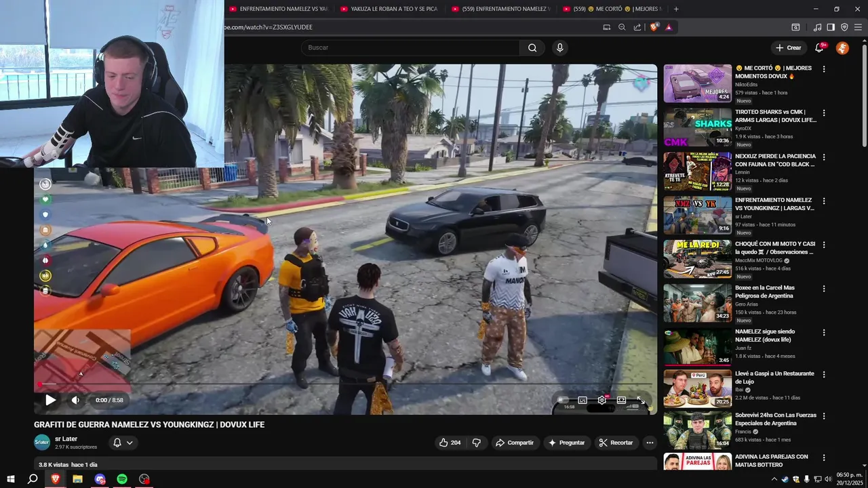Switch to first ENFRENTAMIENTO NAMELEZ VS YA tab
The image size is (868, 488).
coord(279,9)
